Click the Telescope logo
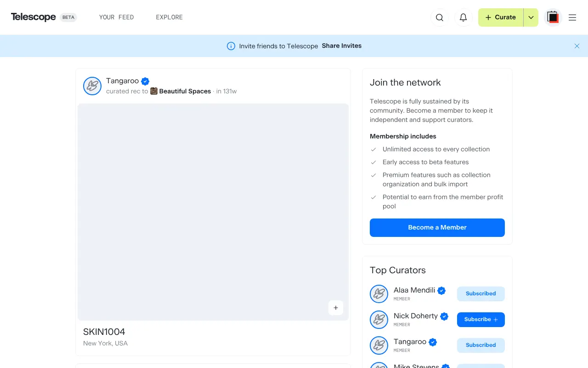The height and width of the screenshot is (368, 588). pyautogui.click(x=33, y=17)
